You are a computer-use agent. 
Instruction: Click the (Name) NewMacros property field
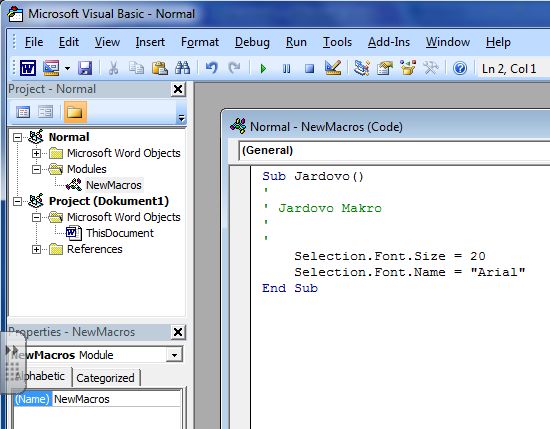pyautogui.click(x=117, y=399)
